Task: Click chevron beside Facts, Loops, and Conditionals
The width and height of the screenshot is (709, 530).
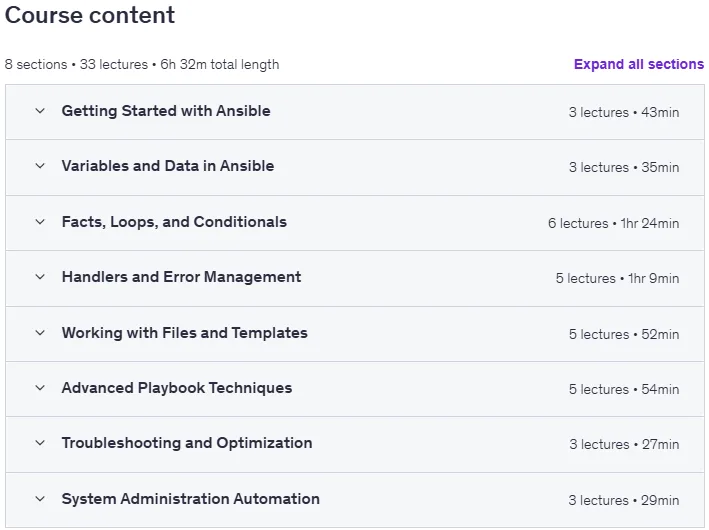Action: pos(40,222)
